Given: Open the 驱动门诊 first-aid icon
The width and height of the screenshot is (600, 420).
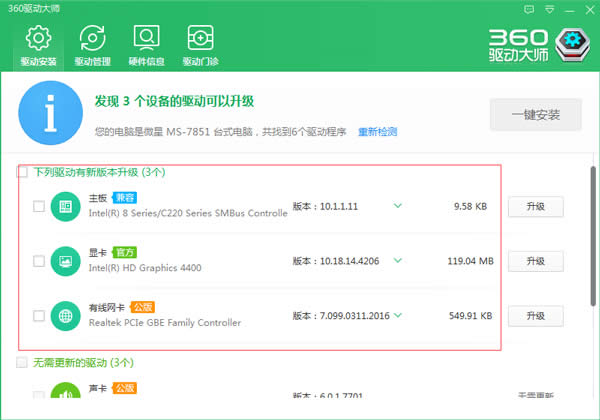Looking at the screenshot, I should click(200, 40).
